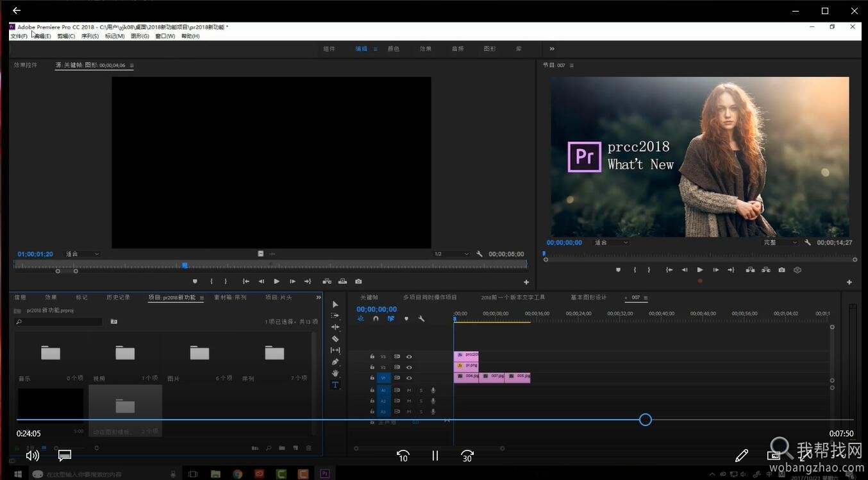Hide track V1 with eye icon
Viewport: 868px width, 480px height.
tap(409, 378)
